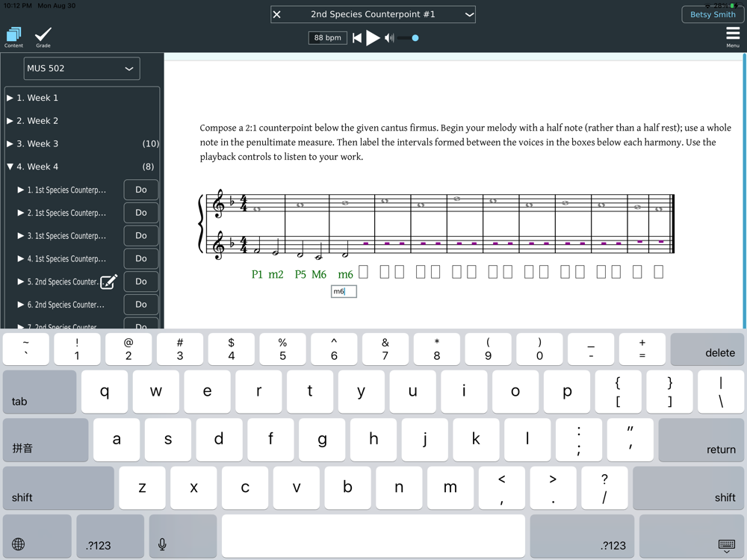Expand item 6. 2nd Species Counterpoint
Viewport: 747px width, 560px height.
point(20,305)
